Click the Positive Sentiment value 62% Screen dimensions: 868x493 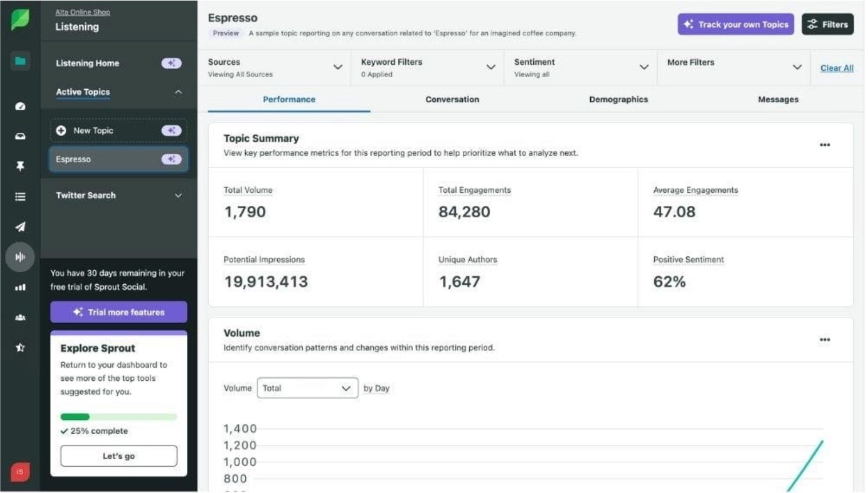click(670, 282)
